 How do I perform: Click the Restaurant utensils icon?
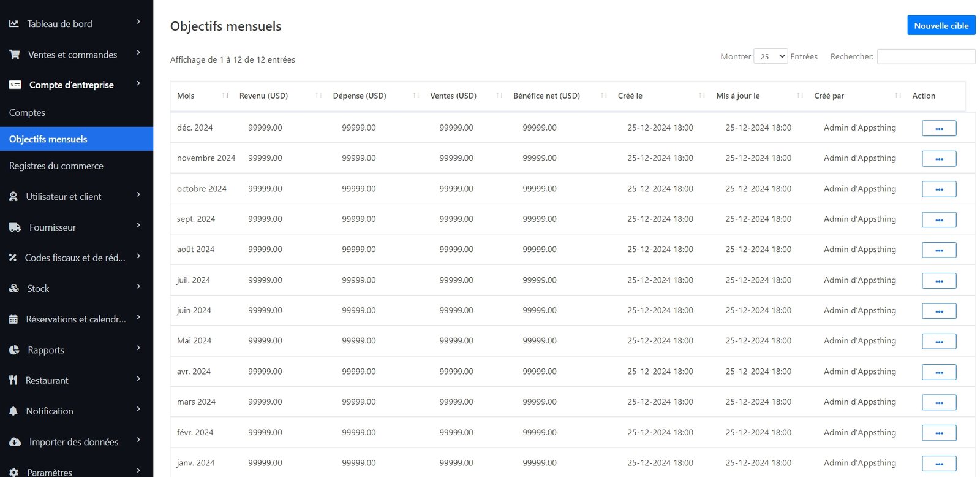point(13,381)
